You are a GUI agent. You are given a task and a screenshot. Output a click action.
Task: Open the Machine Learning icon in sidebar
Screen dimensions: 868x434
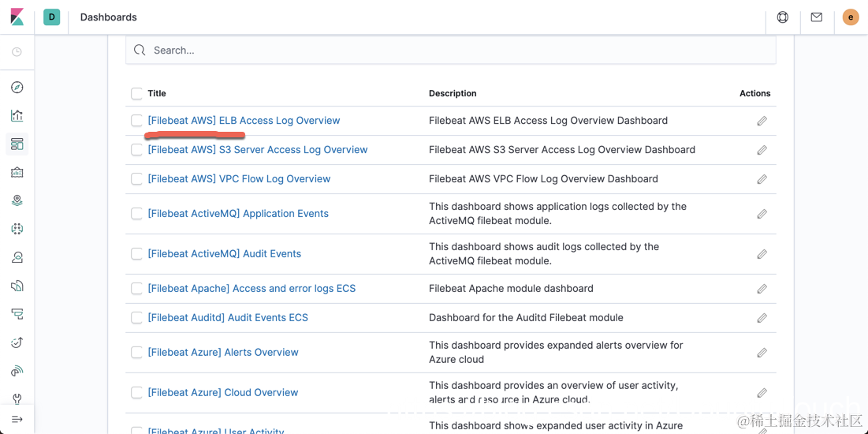coord(17,230)
